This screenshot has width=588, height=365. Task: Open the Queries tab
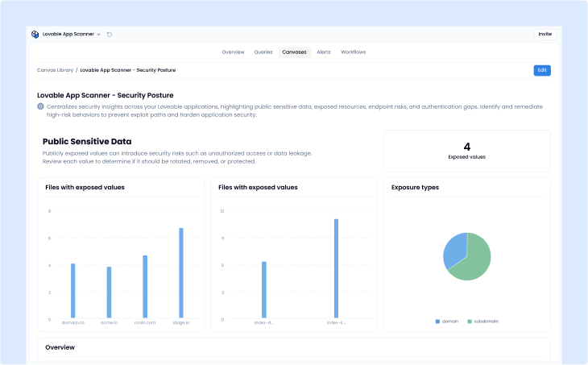tap(263, 52)
